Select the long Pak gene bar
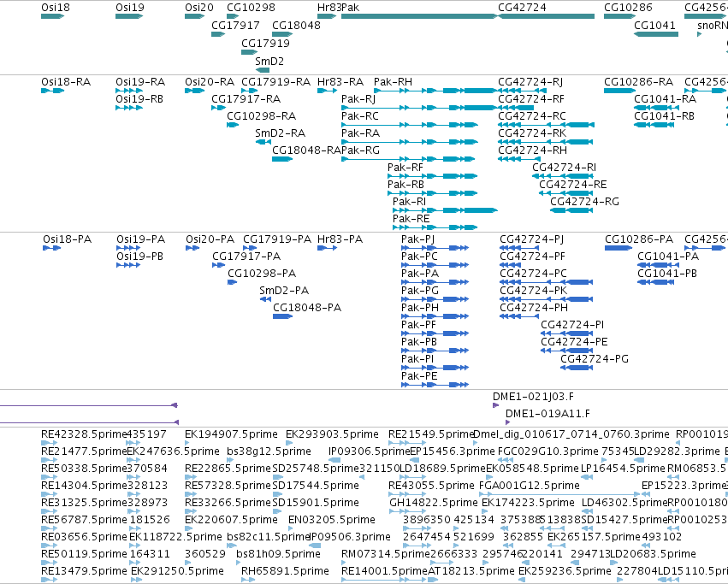This screenshot has width=728, height=584. (419, 16)
